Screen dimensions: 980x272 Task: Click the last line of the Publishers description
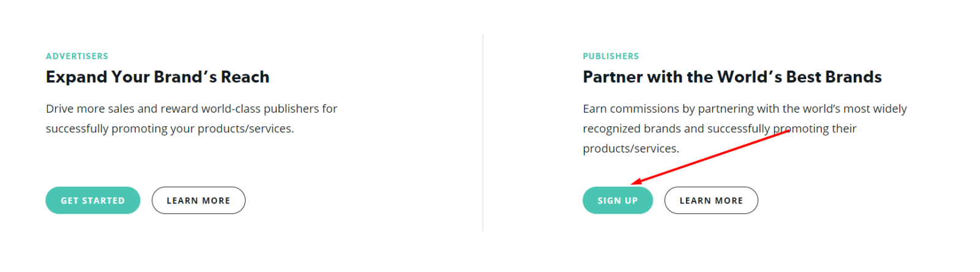(631, 149)
